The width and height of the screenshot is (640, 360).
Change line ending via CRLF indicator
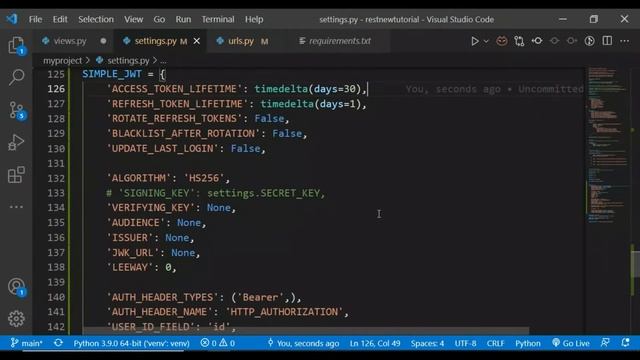[x=496, y=343]
